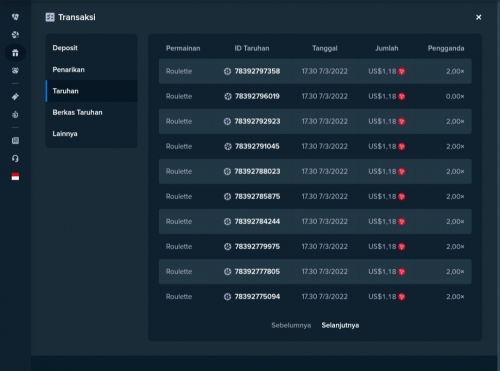Open bet ID 78392775094
This screenshot has width=500, height=371.
(x=257, y=296)
